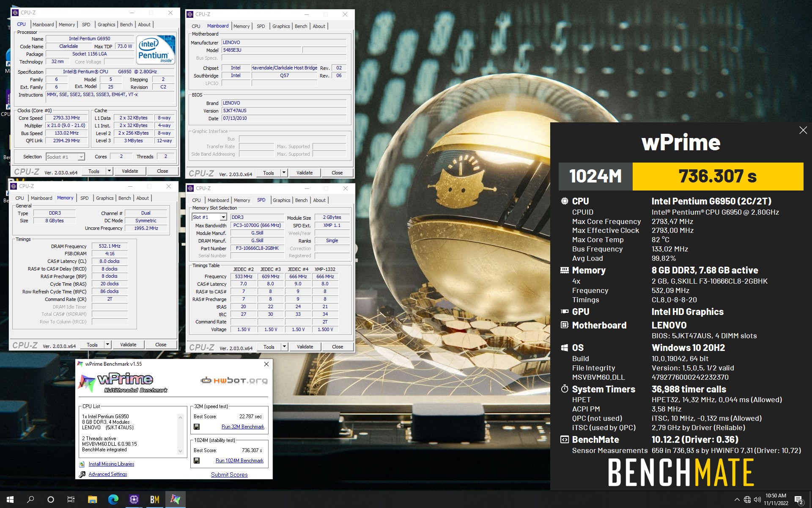Viewport: 812px width, 508px height.
Task: Open Tools dropdown arrow in SPD window
Action: point(284,347)
